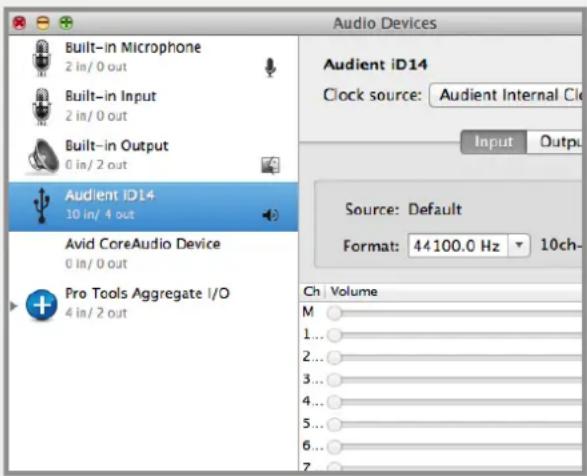Click the default input microphone indicator
This screenshot has width=587, height=476.
(x=270, y=67)
